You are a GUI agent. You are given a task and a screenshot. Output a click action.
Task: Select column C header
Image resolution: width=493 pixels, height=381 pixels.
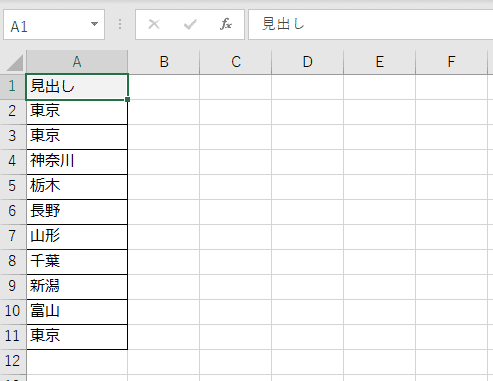(x=236, y=62)
